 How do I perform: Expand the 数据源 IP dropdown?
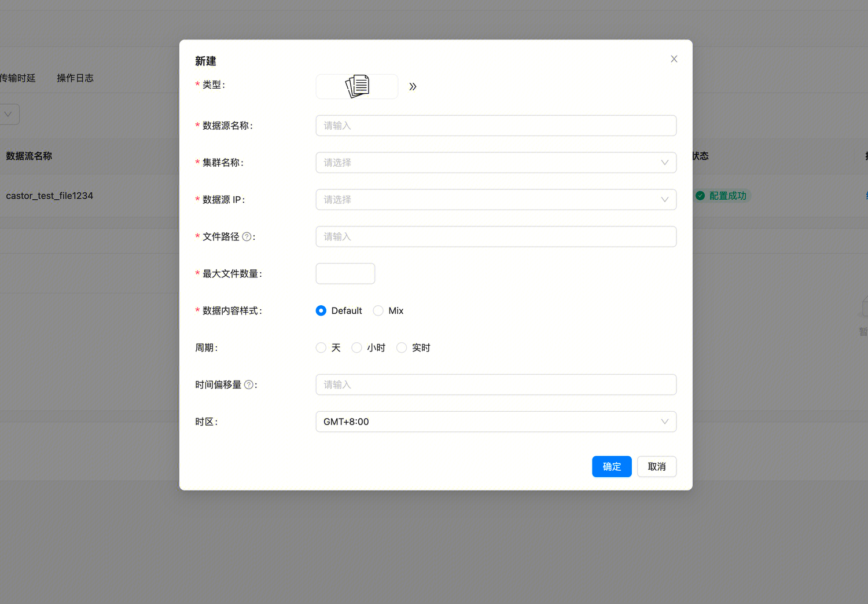click(495, 200)
